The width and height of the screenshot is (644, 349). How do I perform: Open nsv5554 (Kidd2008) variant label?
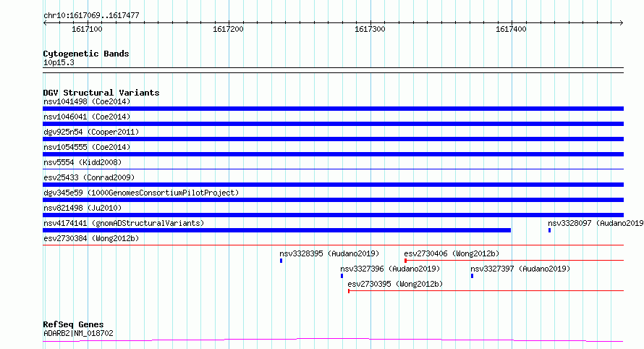click(x=82, y=162)
